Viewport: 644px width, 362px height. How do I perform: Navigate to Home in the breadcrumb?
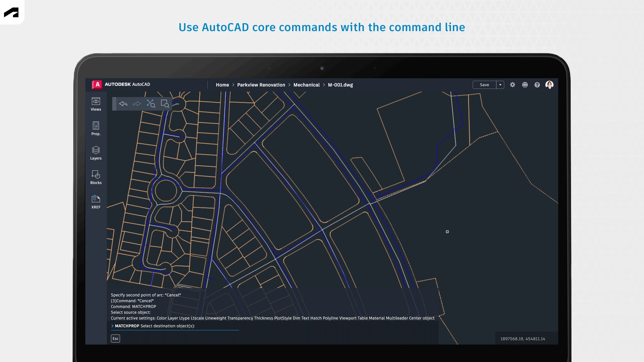pos(222,85)
